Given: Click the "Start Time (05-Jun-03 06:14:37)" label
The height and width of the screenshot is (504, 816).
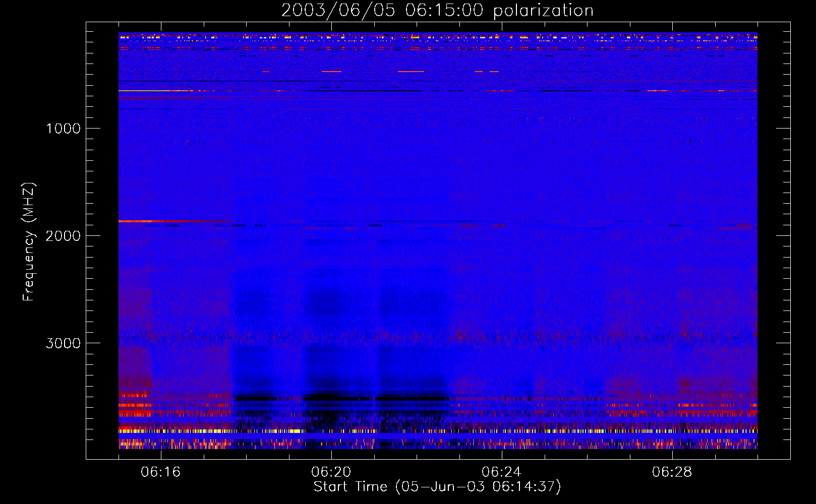Looking at the screenshot, I should click(437, 487).
